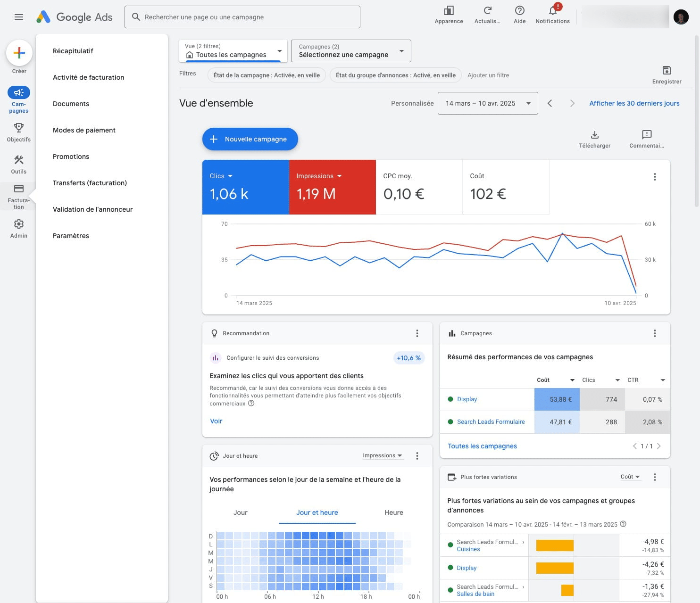The height and width of the screenshot is (603, 700).
Task: Open the Coût column dropdown in Campagnes table
Action: [555, 380]
